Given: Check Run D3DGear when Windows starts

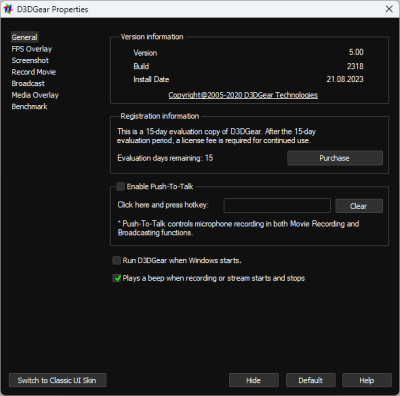Looking at the screenshot, I should [117, 260].
